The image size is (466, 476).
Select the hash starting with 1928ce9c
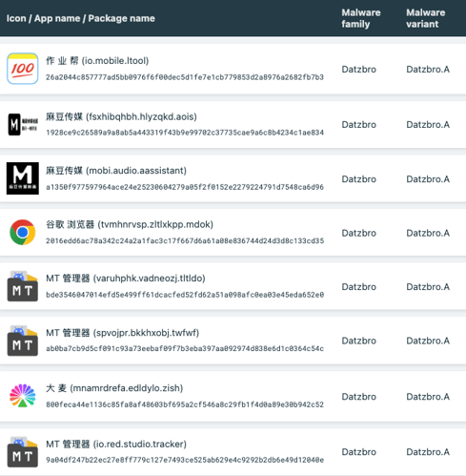tap(185, 133)
